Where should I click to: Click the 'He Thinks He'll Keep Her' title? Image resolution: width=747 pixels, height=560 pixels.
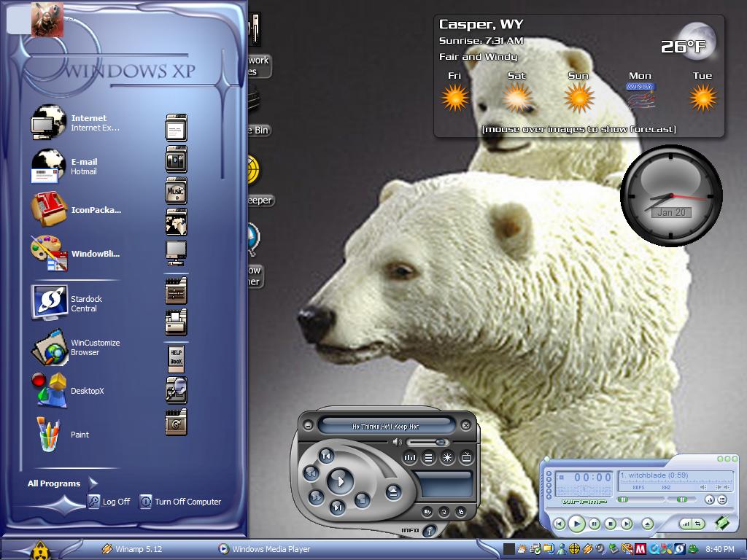click(385, 427)
